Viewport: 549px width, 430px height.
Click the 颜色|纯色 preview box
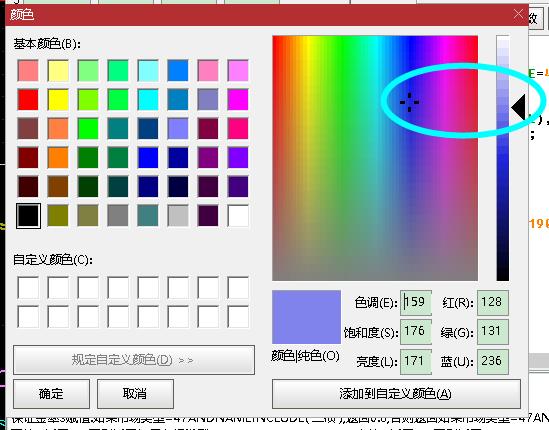pyautogui.click(x=306, y=317)
